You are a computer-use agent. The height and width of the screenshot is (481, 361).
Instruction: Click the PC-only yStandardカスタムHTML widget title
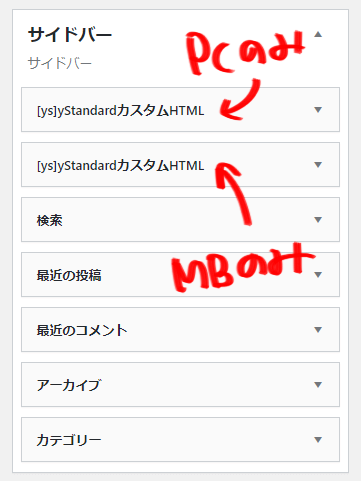(x=120, y=111)
